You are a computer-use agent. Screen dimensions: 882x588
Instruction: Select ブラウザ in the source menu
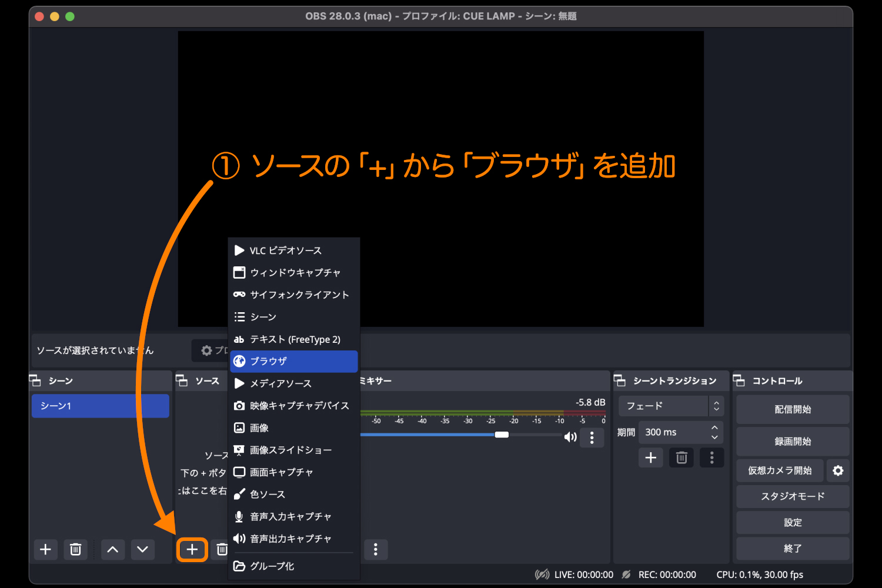pyautogui.click(x=294, y=361)
